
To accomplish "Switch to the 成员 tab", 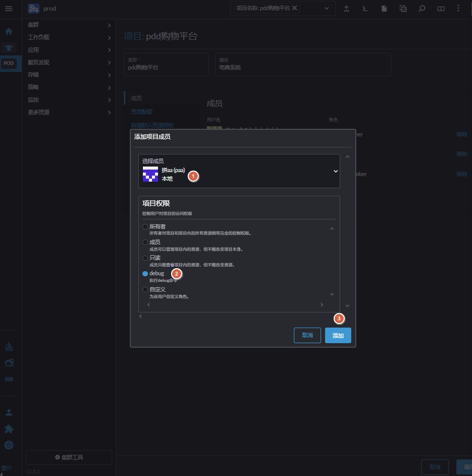I will (x=136, y=98).
